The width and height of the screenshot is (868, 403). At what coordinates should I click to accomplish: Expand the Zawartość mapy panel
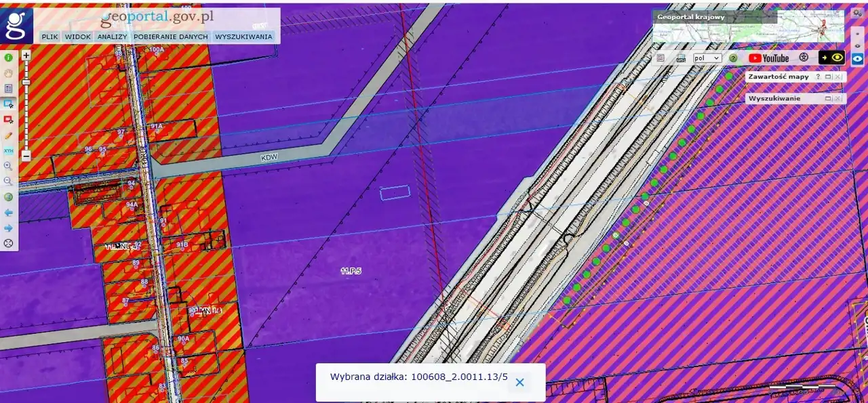[x=828, y=77]
